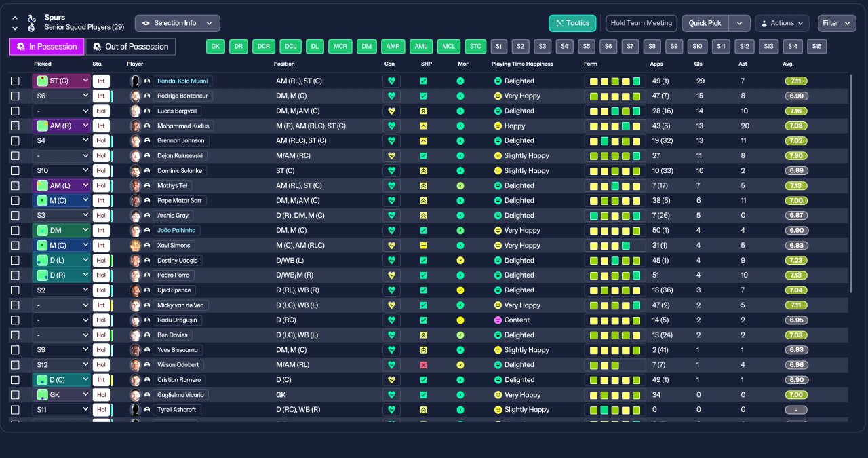Click the squad list vertical scrollbar
This screenshot has height=458, width=868.
850,183
